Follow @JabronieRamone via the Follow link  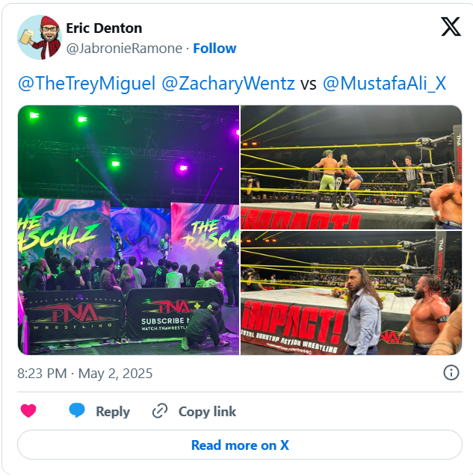(x=214, y=49)
